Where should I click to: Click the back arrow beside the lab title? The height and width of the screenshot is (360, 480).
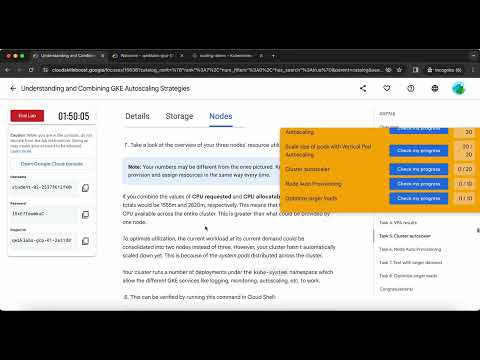tap(13, 88)
